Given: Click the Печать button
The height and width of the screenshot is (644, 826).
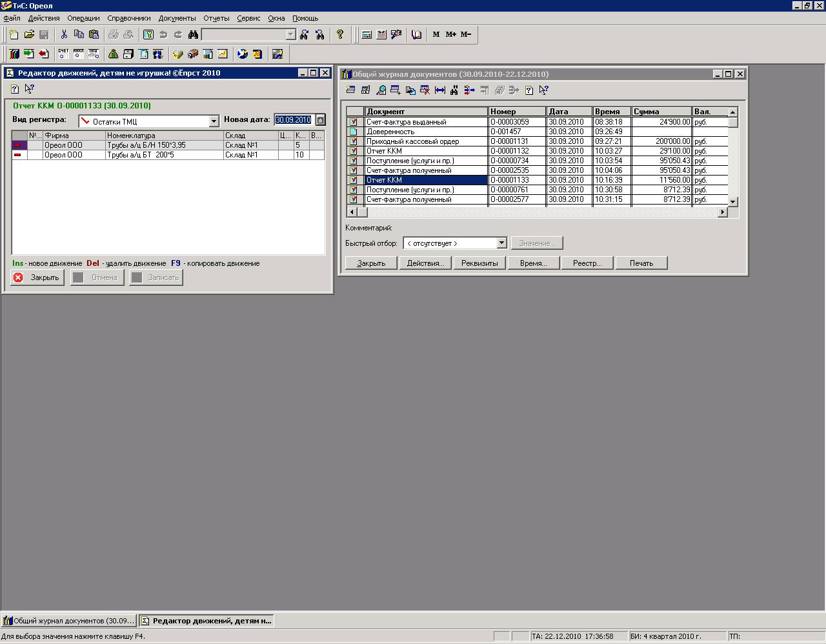Looking at the screenshot, I should (641, 263).
